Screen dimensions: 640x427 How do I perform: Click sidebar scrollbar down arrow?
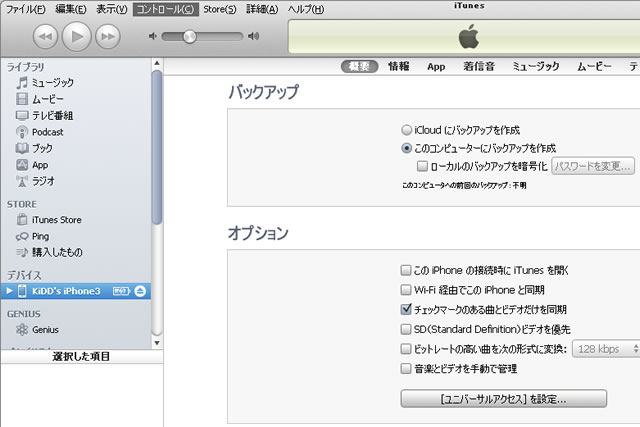coord(157,343)
